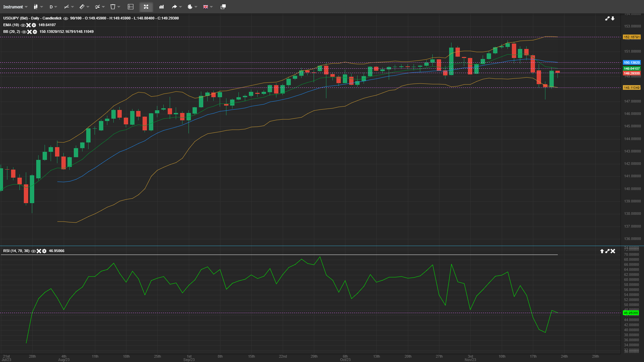The height and width of the screenshot is (362, 644).
Task: Click the 152.16791 upper band price tag
Action: coord(632,37)
